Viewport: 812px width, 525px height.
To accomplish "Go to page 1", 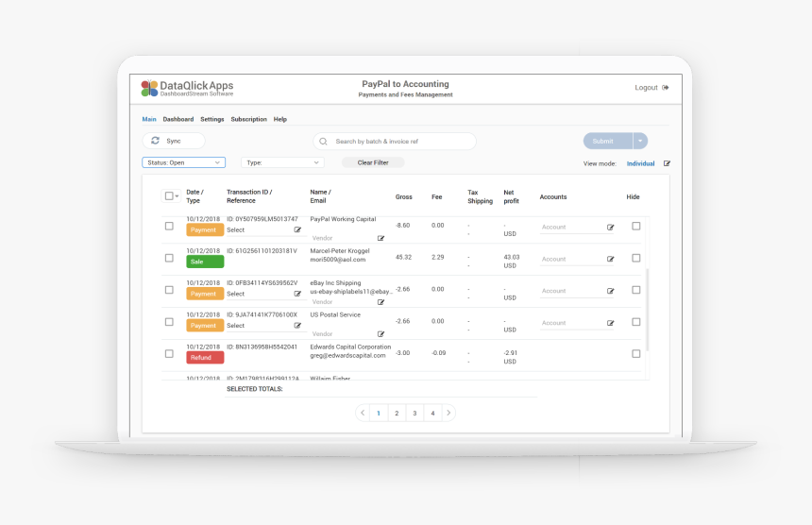I will (x=379, y=413).
